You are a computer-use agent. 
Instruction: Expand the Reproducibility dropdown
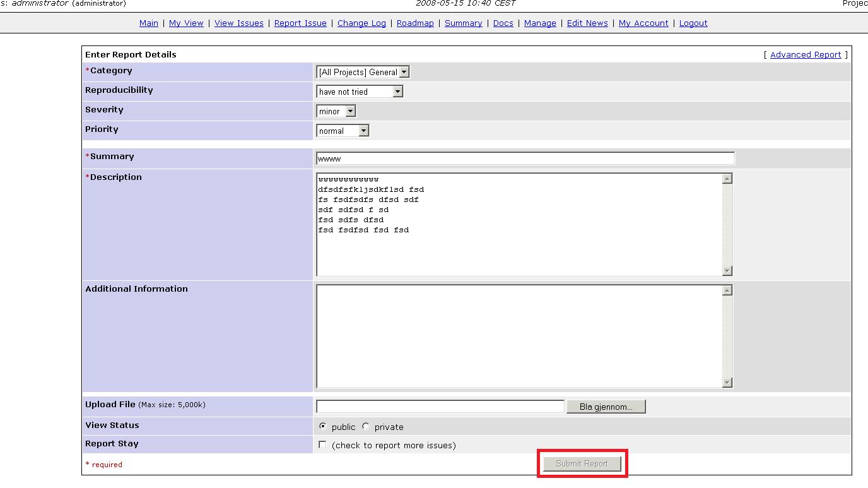click(x=359, y=92)
